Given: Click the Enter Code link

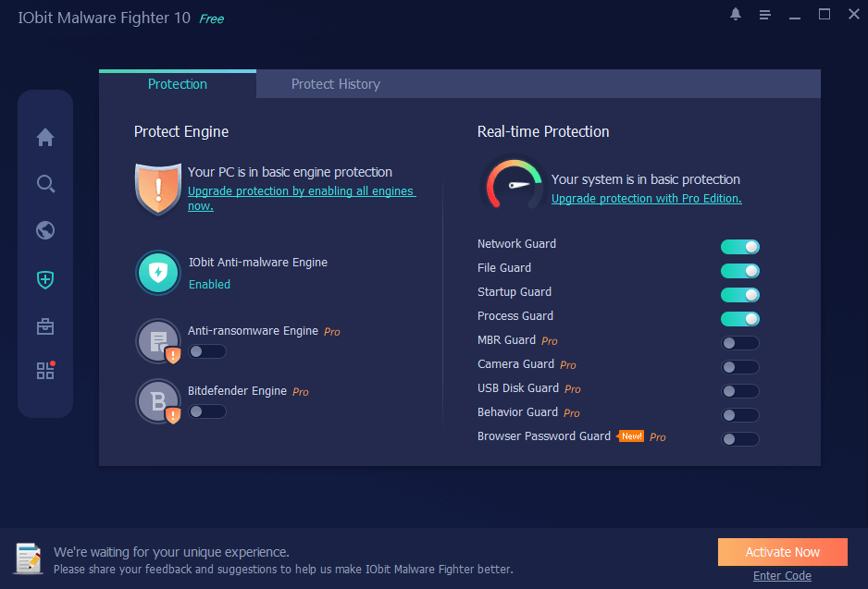Looking at the screenshot, I should pos(782,575).
